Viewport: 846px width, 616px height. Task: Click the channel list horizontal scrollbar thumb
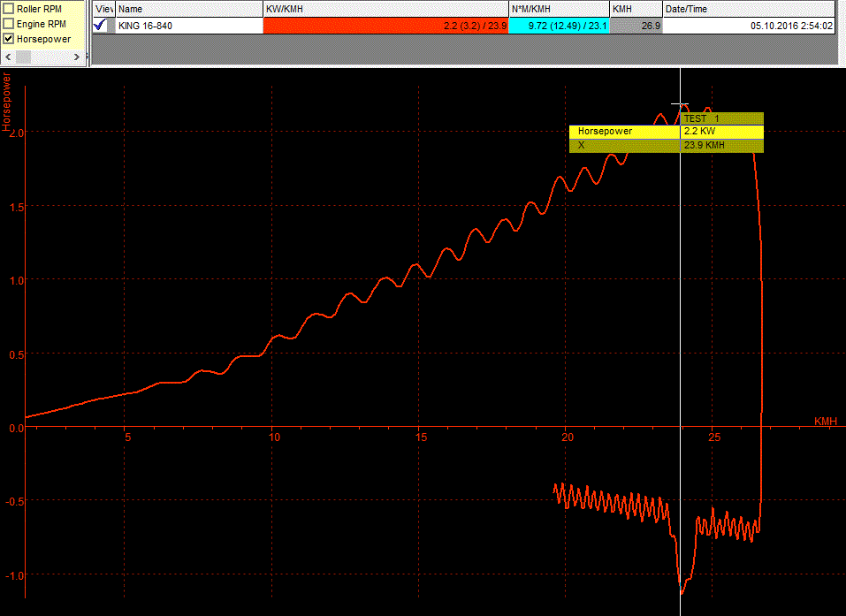23,57
